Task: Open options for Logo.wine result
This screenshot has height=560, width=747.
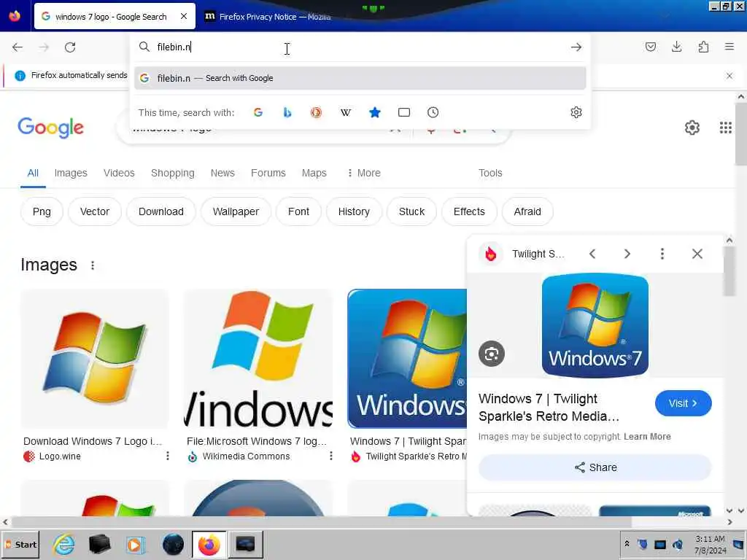Action: coord(168,456)
